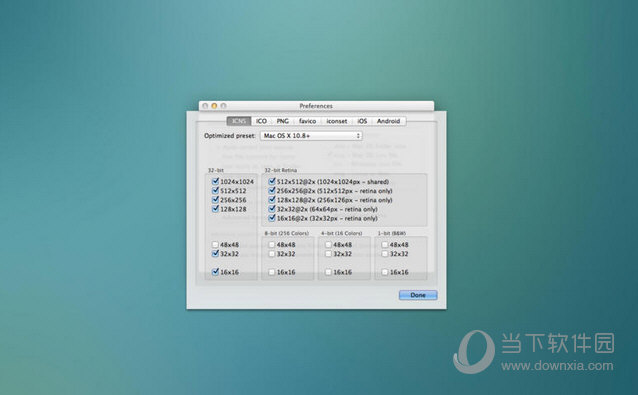
Task: Uncheck 32-bit 512x512 checkbox
Action: 215,190
